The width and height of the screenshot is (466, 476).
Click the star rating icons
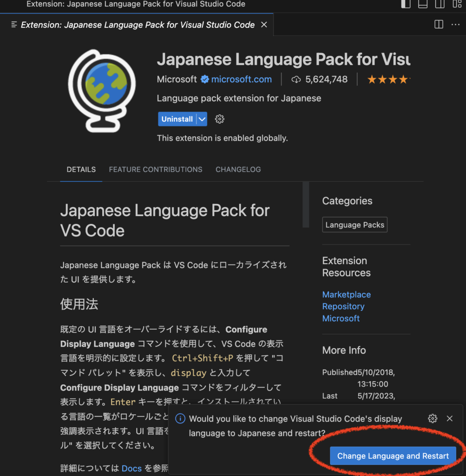pos(388,79)
